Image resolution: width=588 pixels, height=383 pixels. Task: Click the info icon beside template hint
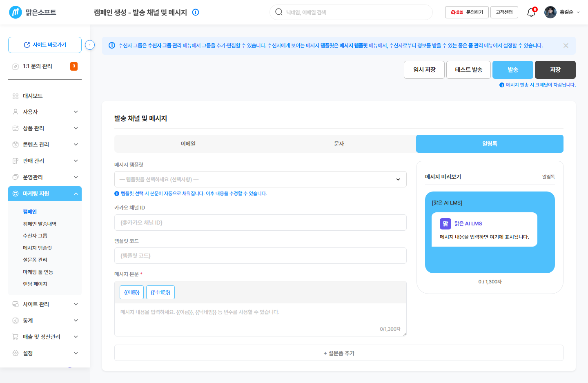117,194
